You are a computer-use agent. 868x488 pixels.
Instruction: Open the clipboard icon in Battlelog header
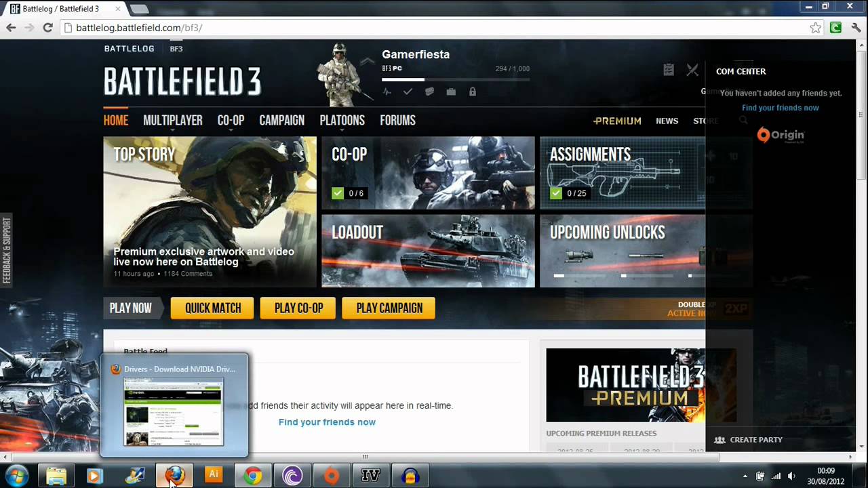[669, 69]
